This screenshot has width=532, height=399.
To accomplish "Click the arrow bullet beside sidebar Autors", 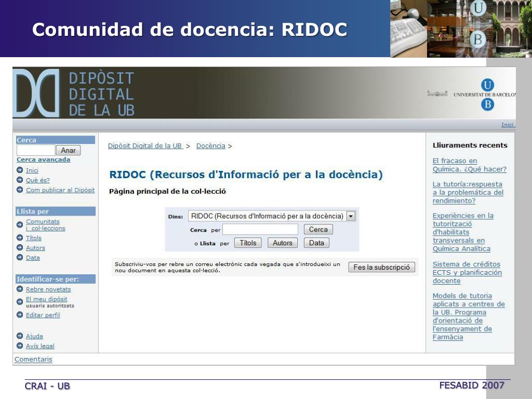I will [x=20, y=247].
